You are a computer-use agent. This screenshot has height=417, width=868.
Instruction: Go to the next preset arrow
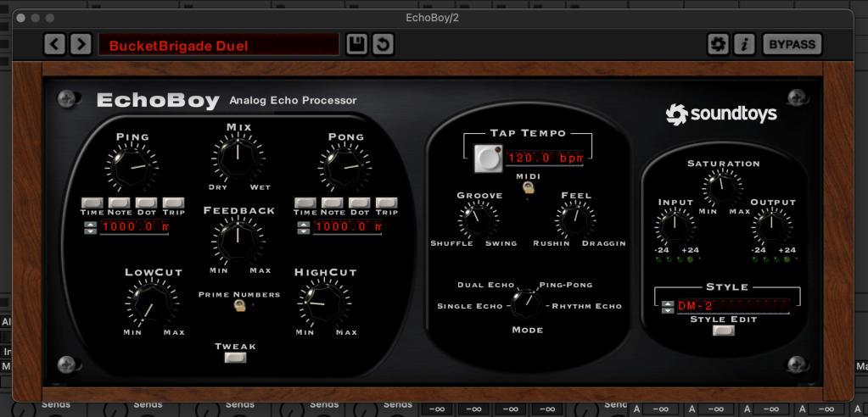[x=81, y=44]
